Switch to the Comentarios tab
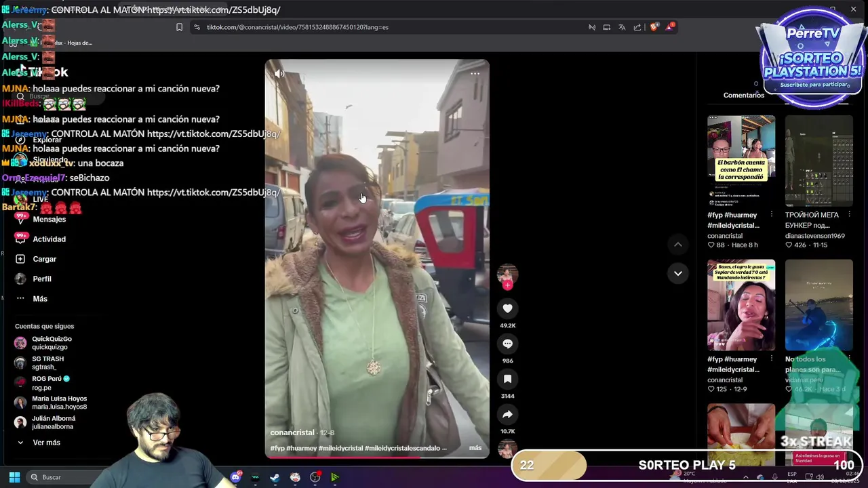This screenshot has width=868, height=488. [743, 95]
